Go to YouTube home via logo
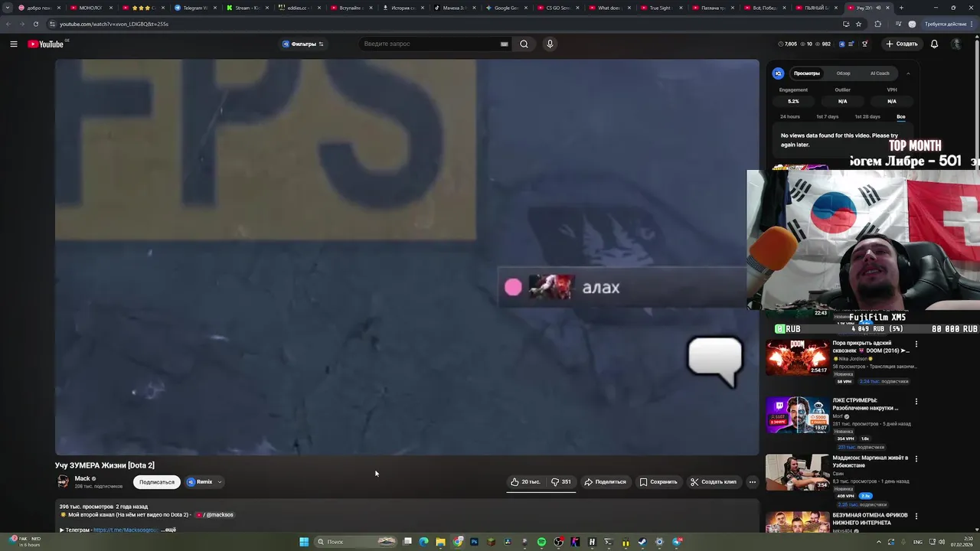The width and height of the screenshot is (980, 551). point(46,44)
